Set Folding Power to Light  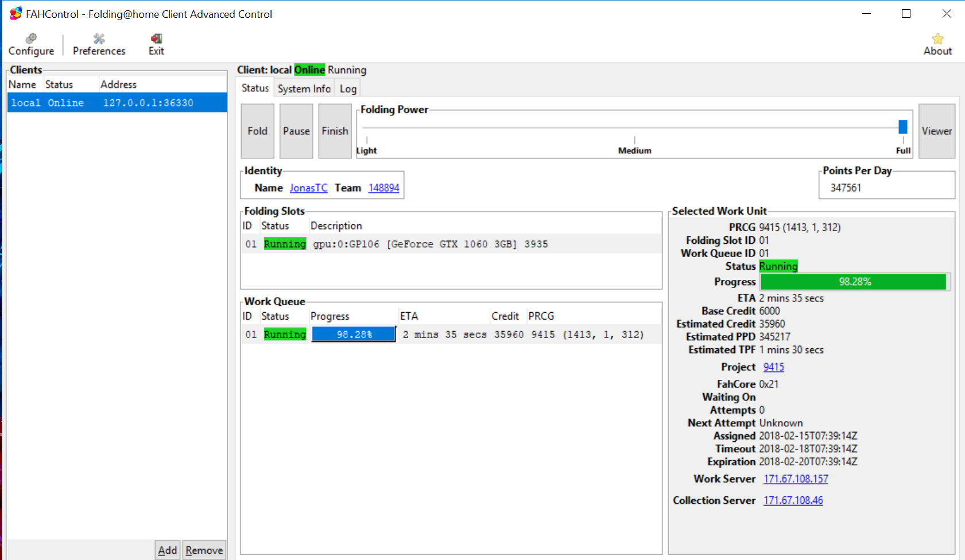point(367,150)
